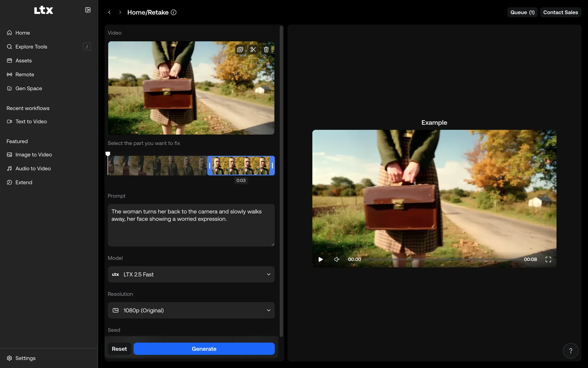Go back with the left arrow

109,12
